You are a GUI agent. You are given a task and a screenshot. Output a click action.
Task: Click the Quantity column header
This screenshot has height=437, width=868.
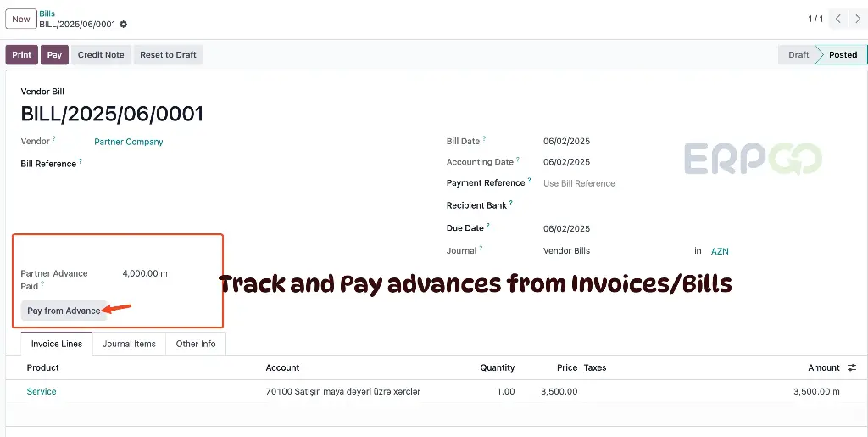[x=497, y=367]
